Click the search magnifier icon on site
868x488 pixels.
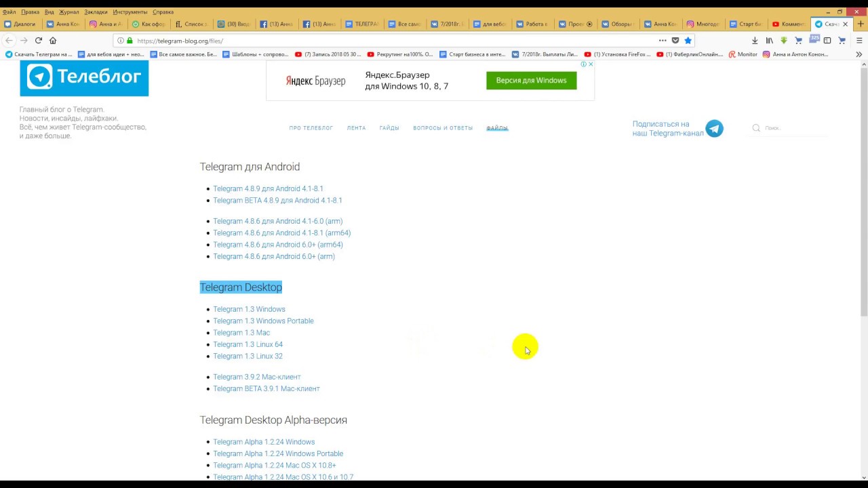756,128
